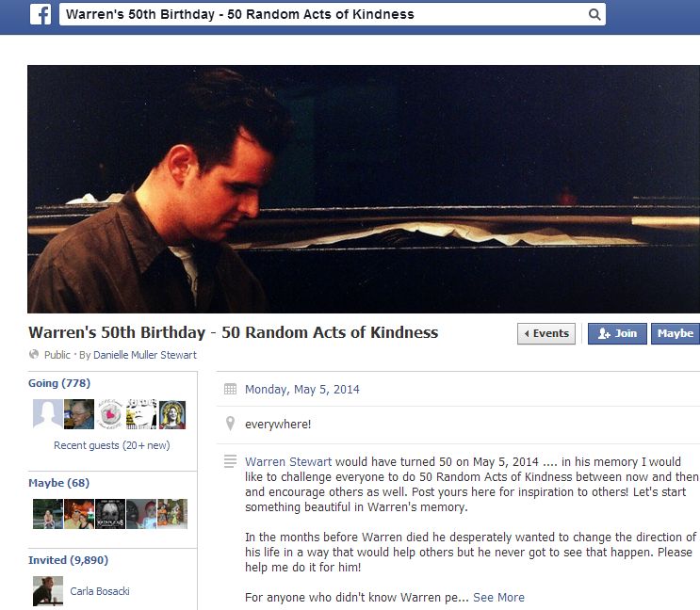This screenshot has height=610, width=700.
Task: Open the first Going guest's silhouette avatar
Action: click(x=47, y=414)
